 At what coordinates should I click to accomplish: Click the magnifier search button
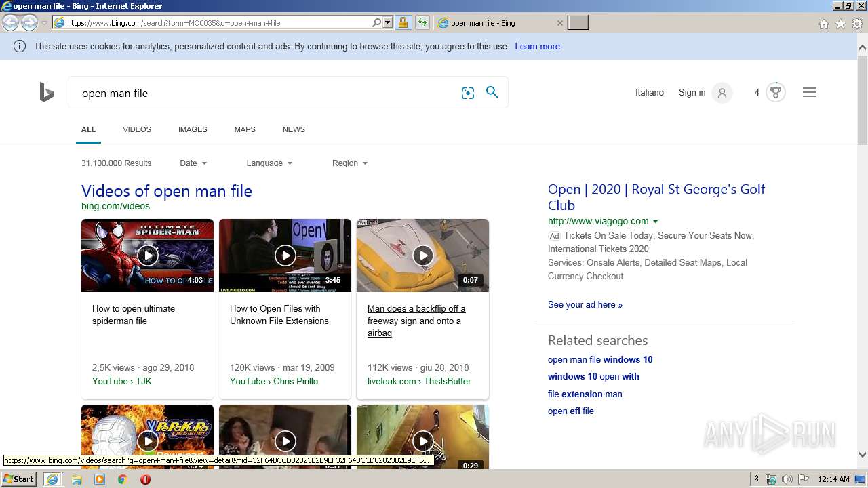coord(492,92)
